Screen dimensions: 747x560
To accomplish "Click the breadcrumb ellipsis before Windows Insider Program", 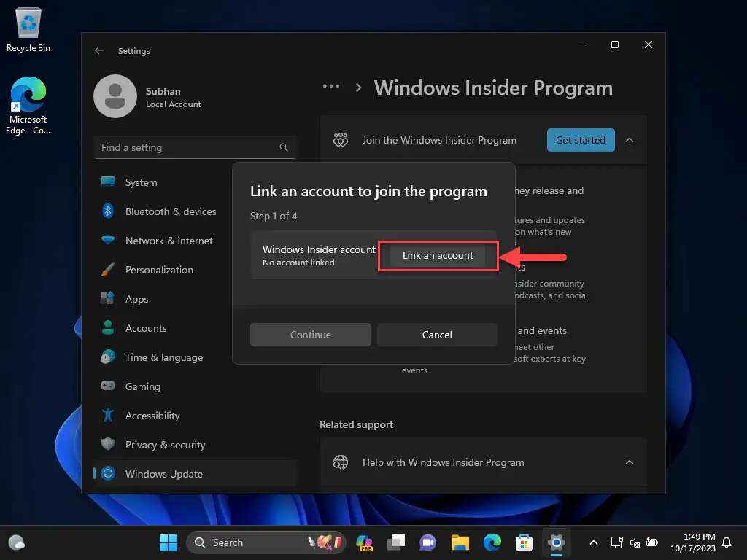I will pos(331,87).
